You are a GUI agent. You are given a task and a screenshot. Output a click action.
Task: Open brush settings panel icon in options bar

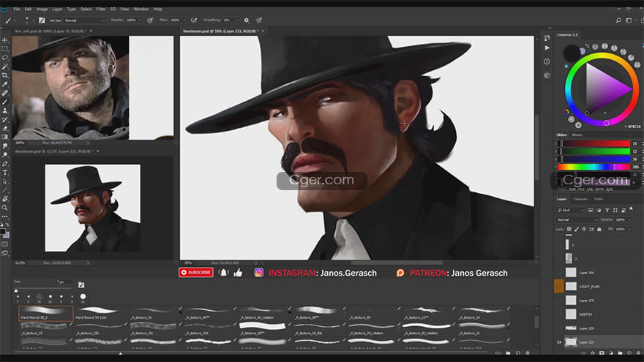[42, 20]
